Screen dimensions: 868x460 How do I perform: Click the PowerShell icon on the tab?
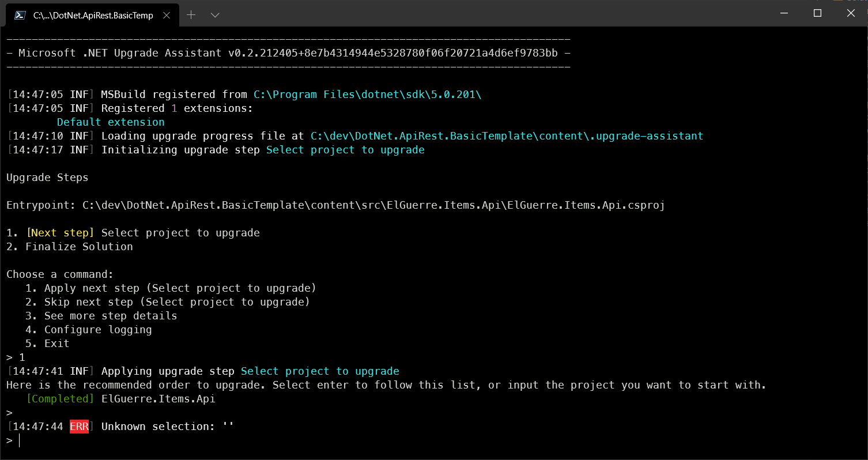[20, 15]
